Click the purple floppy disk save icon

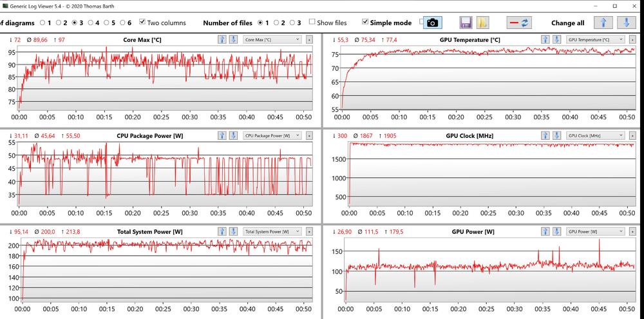[466, 23]
